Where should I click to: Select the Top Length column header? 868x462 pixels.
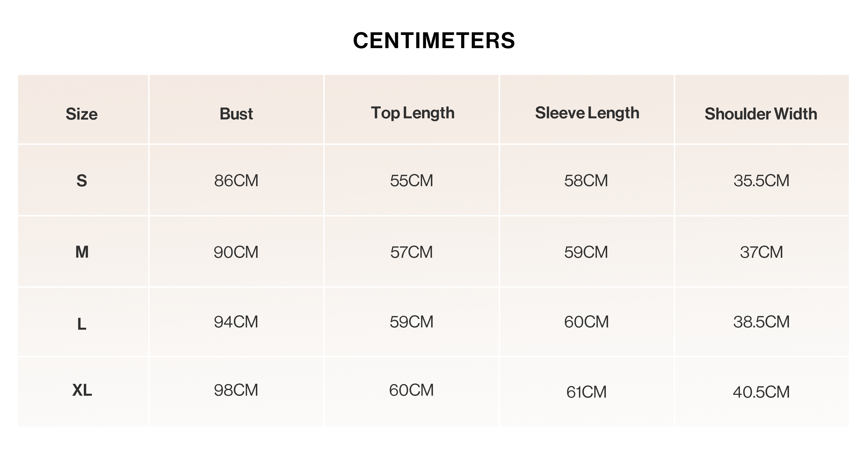coord(413,113)
